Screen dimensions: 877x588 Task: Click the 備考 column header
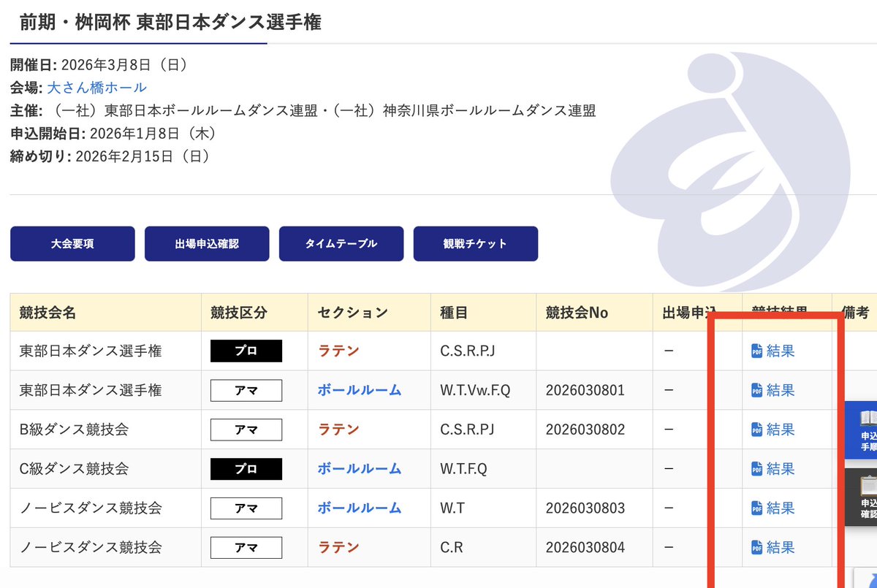coord(856,313)
